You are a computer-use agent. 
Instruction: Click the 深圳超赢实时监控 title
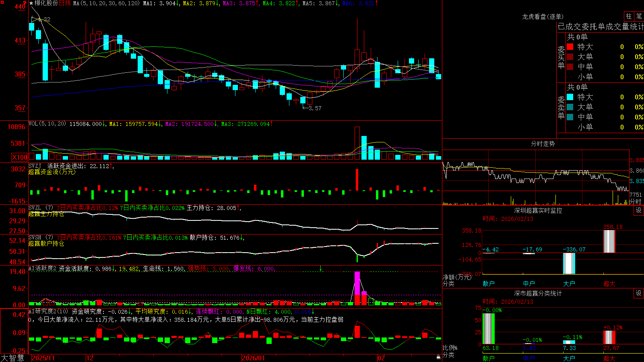pyautogui.click(x=538, y=210)
